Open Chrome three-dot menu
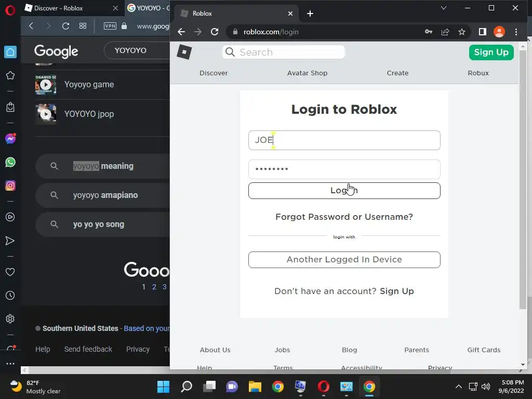 [x=516, y=32]
